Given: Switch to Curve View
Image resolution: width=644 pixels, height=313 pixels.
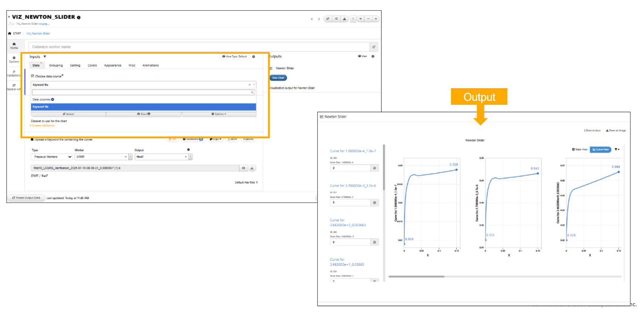Looking at the screenshot, I should [600, 149].
